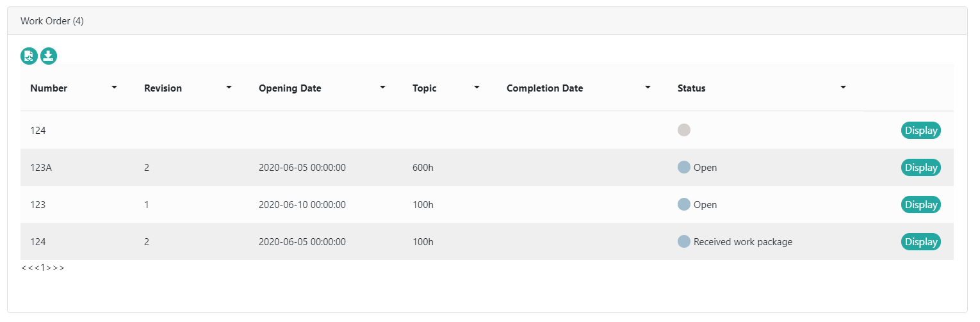This screenshot has width=980, height=322.
Task: Click the download tray icon above the table
Action: pos(49,56)
